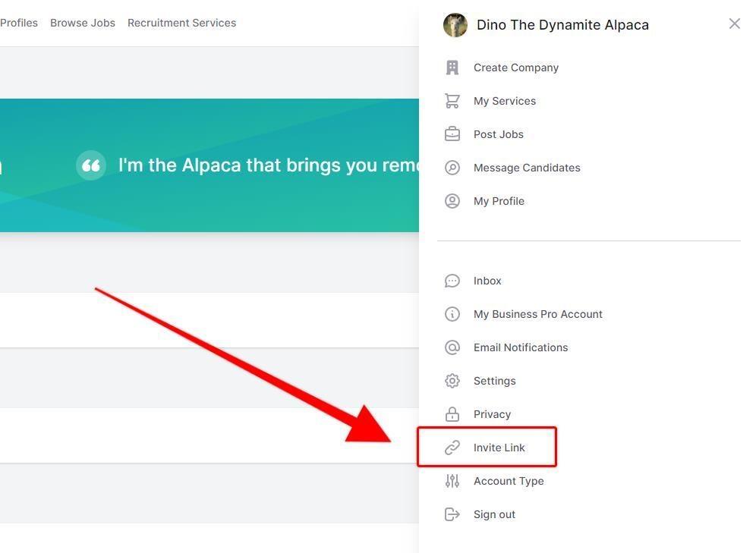Image resolution: width=756 pixels, height=553 pixels.
Task: Open Browse Jobs in the top navigation
Action: [83, 23]
